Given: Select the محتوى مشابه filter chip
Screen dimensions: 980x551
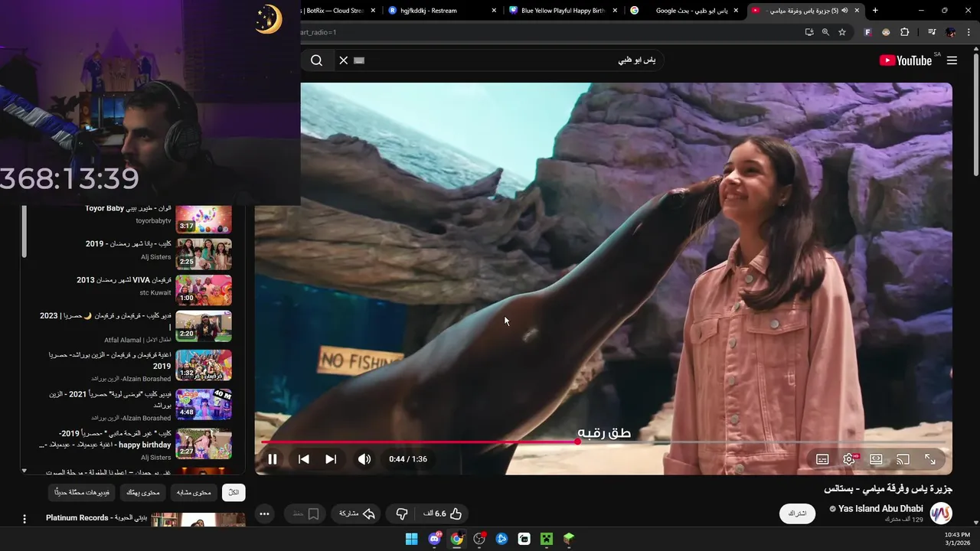Looking at the screenshot, I should point(194,492).
